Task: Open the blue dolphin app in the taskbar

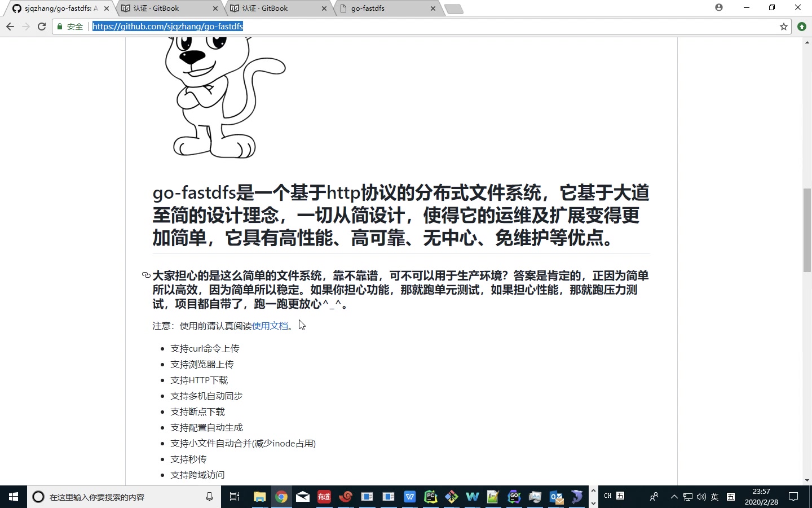Action: 577,497
